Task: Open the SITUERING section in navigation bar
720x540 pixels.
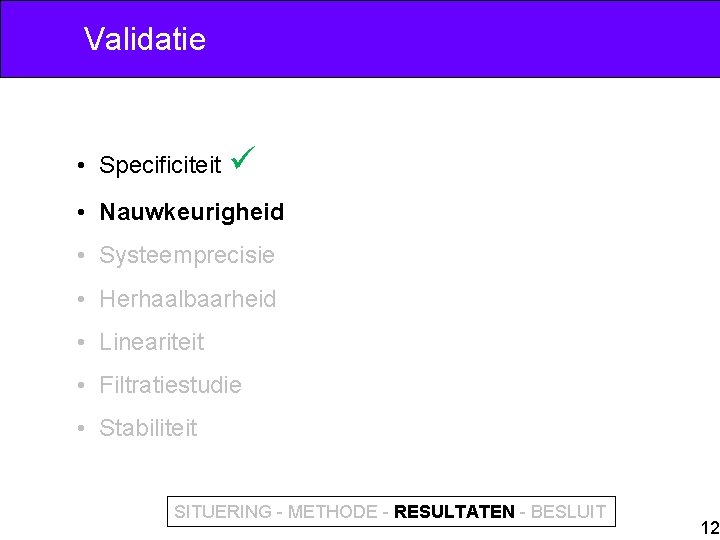Action: click(x=223, y=512)
